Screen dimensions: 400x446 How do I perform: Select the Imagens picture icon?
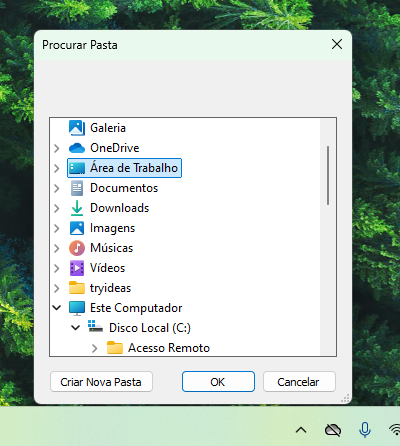click(x=77, y=228)
